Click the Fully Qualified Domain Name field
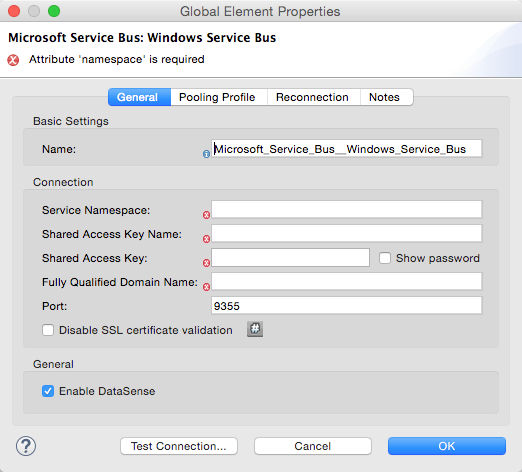This screenshot has width=522, height=472. click(x=347, y=282)
